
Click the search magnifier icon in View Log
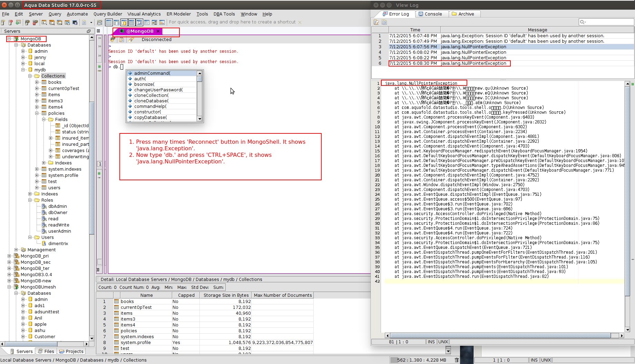[583, 22]
